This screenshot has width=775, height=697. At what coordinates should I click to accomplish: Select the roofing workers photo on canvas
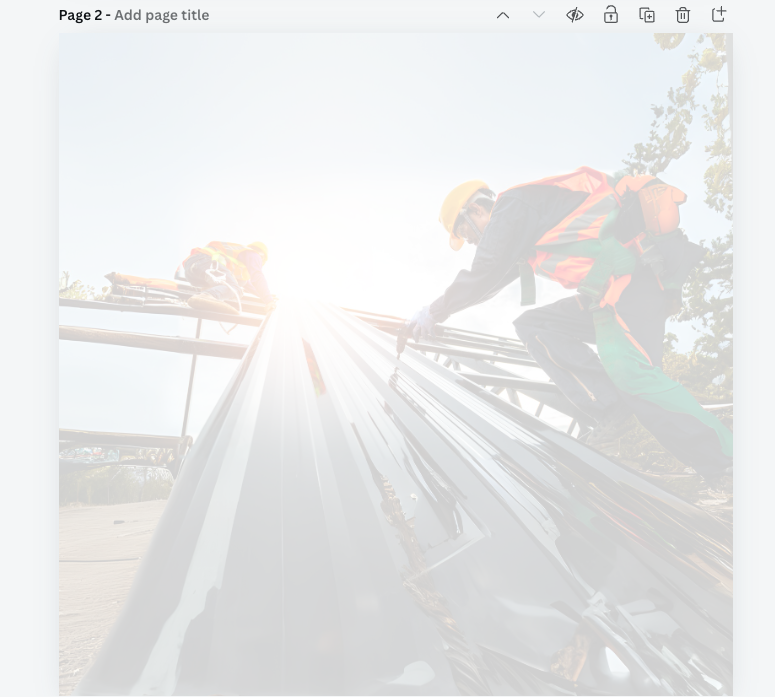pyautogui.click(x=395, y=364)
